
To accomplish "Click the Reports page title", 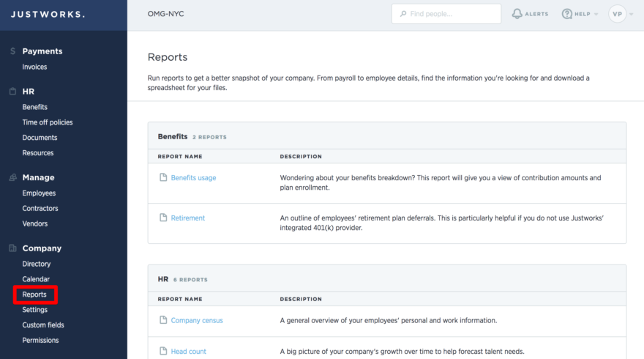I will [x=168, y=56].
